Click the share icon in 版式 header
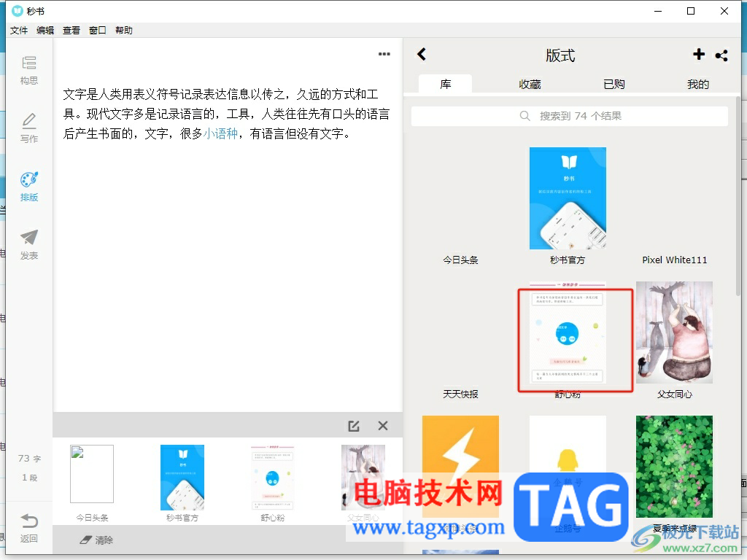This screenshot has height=560, width=747. click(721, 55)
